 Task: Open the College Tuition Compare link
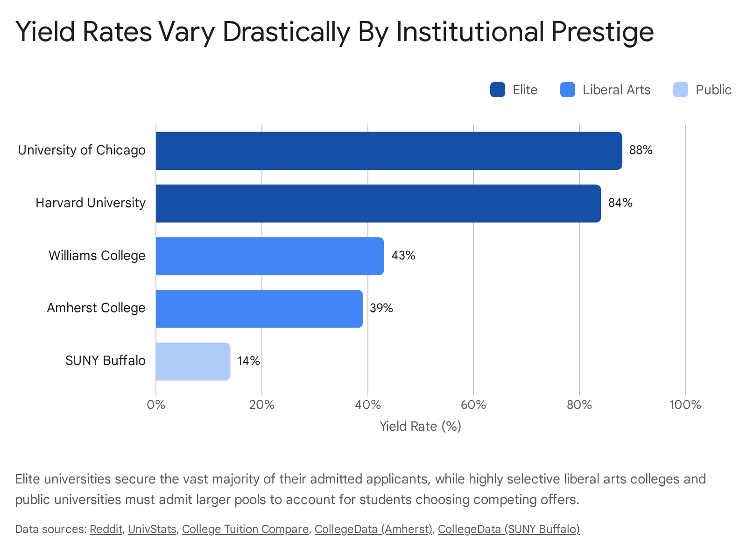coord(246,529)
